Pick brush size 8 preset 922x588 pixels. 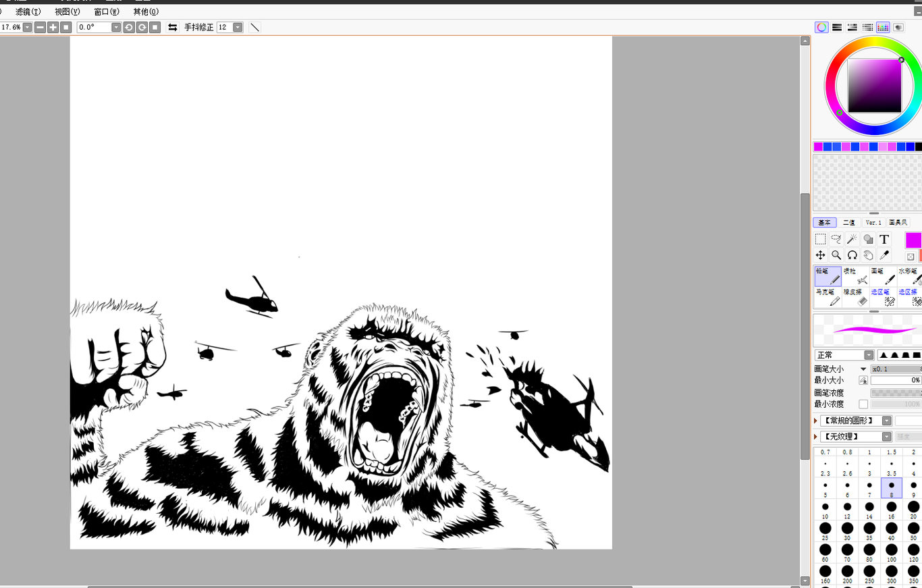(892, 488)
